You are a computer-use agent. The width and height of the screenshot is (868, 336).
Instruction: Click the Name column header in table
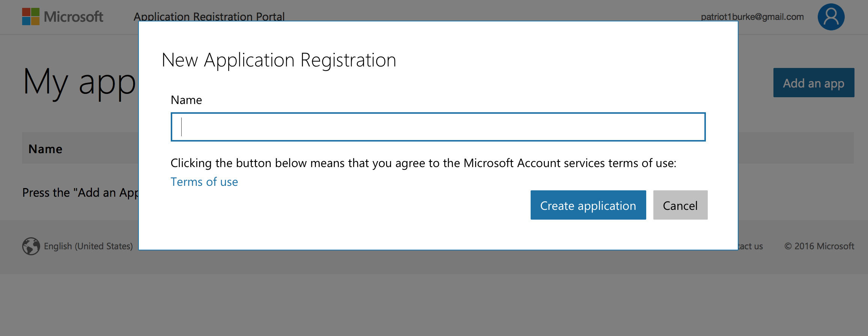[45, 149]
